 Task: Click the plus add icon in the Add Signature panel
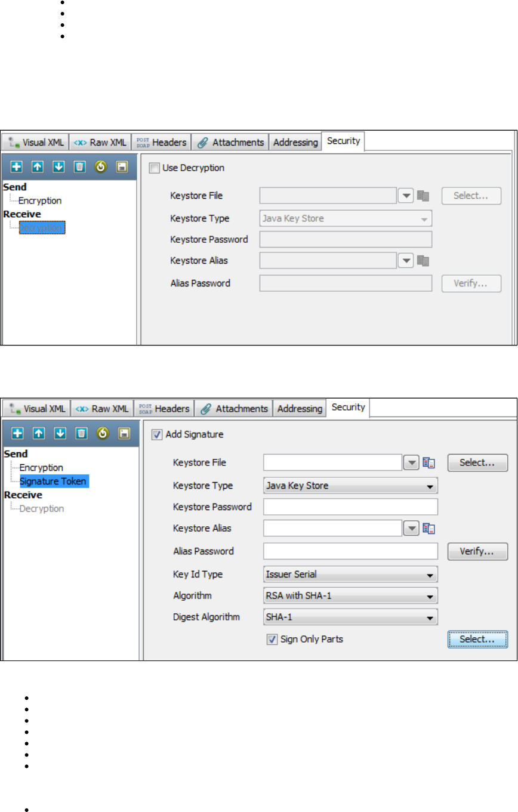17,434
